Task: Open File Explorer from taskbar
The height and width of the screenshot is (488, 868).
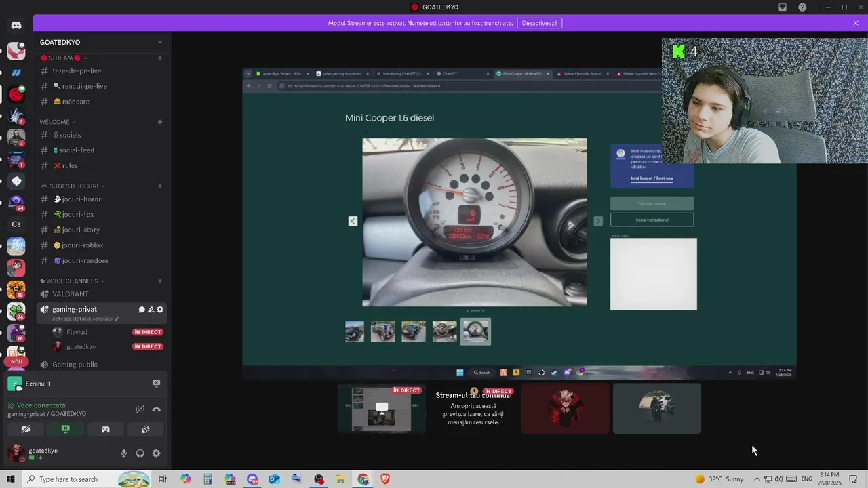Action: pyautogui.click(x=340, y=479)
